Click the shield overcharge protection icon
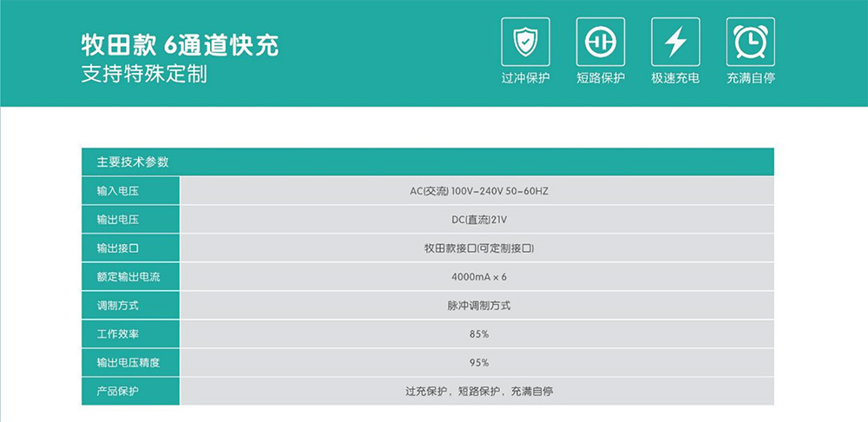The width and height of the screenshot is (868, 422). coord(525,42)
